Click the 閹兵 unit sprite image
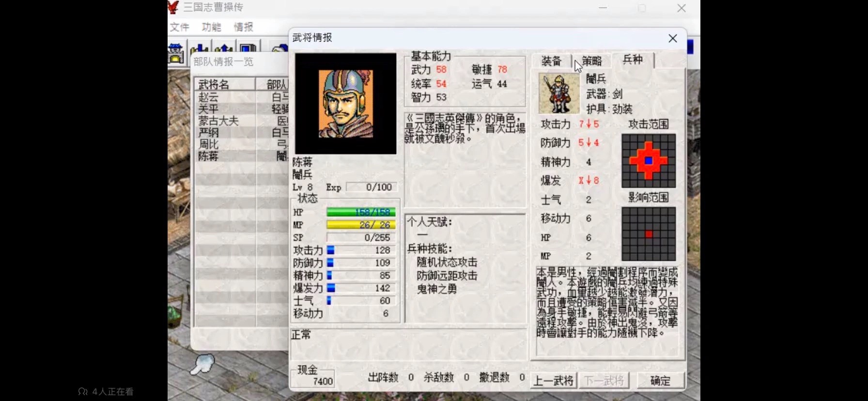Screen dimensions: 868x401 559,93
